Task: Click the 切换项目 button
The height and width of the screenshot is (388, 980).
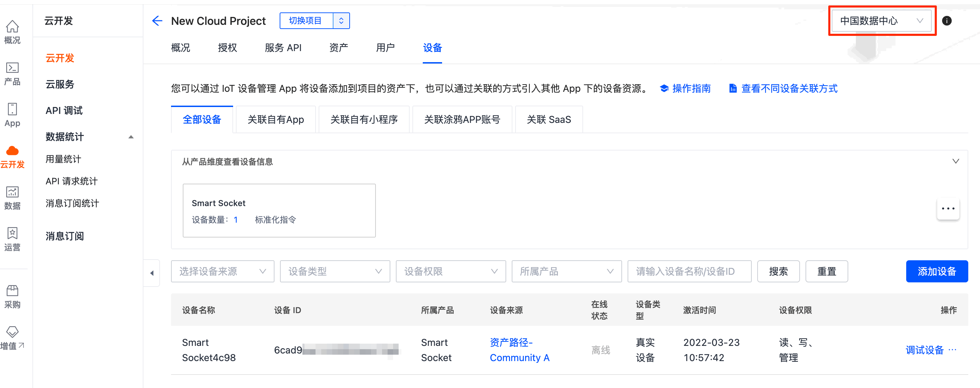Action: pyautogui.click(x=306, y=21)
